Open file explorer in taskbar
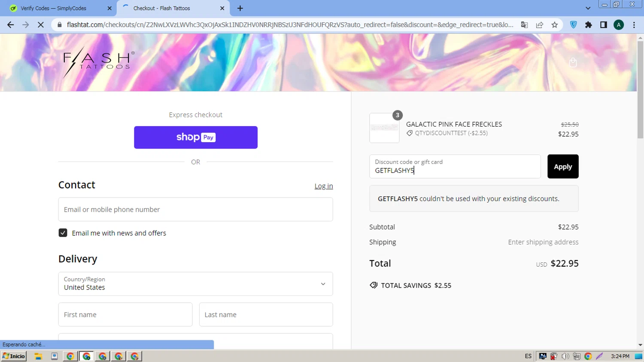This screenshot has height=362, width=644. point(38,356)
